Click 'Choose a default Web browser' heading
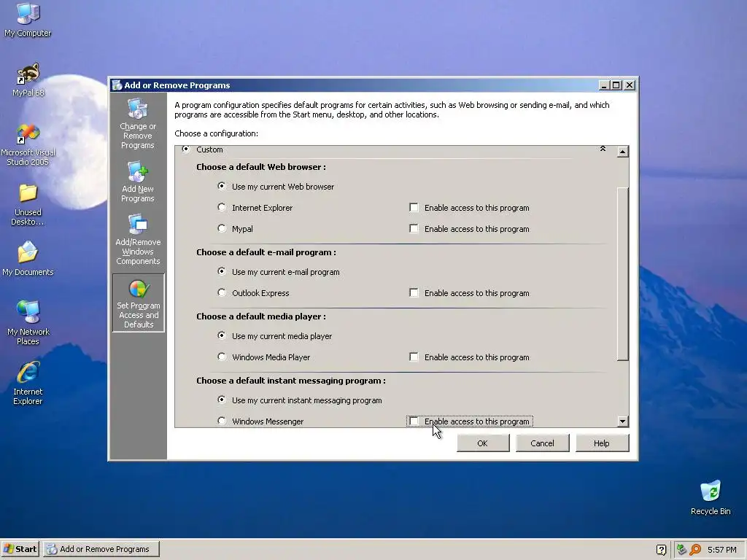 click(261, 167)
